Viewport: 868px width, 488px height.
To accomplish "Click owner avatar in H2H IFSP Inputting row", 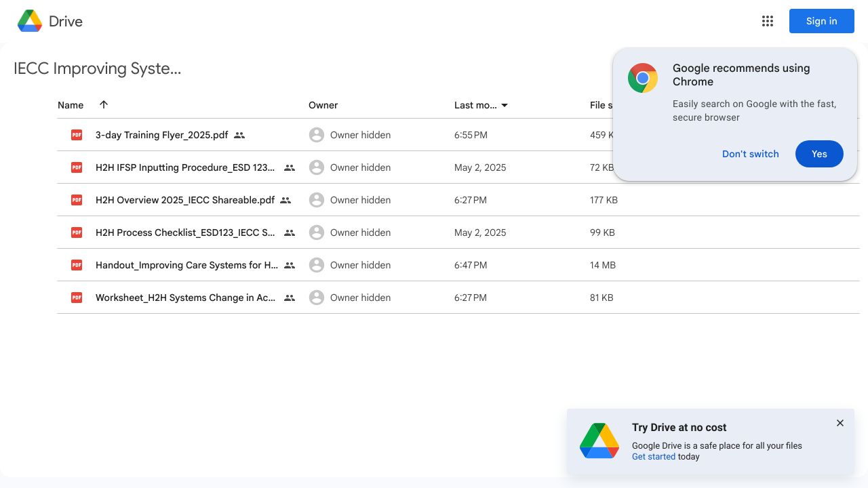I will (x=316, y=167).
